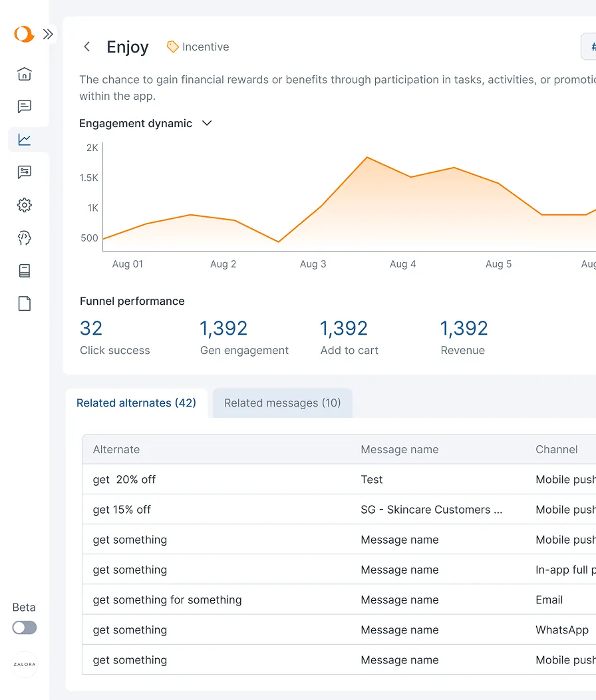Click the ZALORA logo at bottom left

pos(24,664)
